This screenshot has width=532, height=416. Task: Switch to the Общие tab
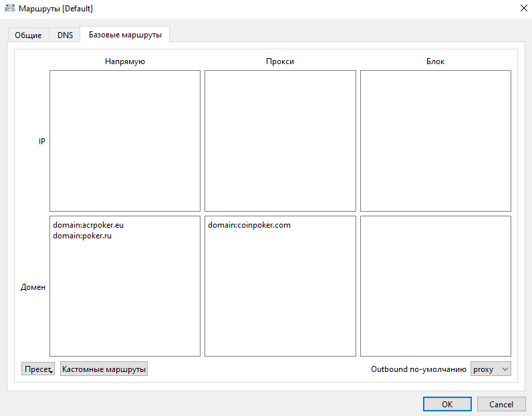click(28, 35)
